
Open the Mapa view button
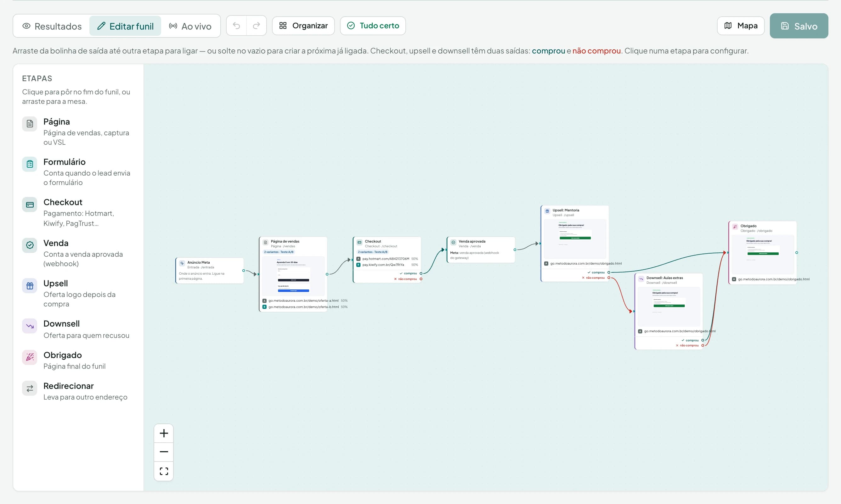click(x=741, y=26)
